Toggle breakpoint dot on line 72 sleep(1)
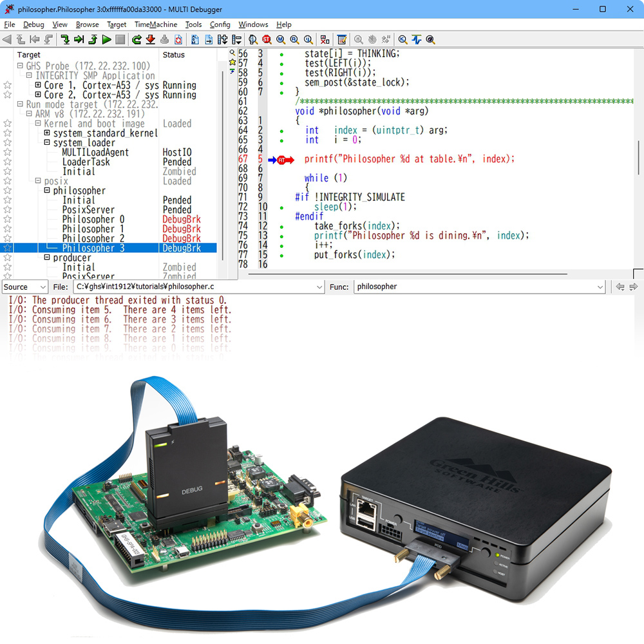 point(281,208)
